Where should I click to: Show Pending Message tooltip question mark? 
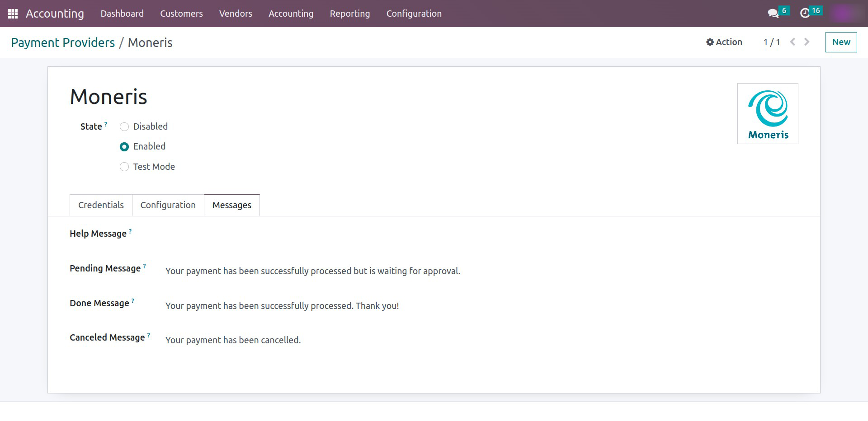[144, 266]
